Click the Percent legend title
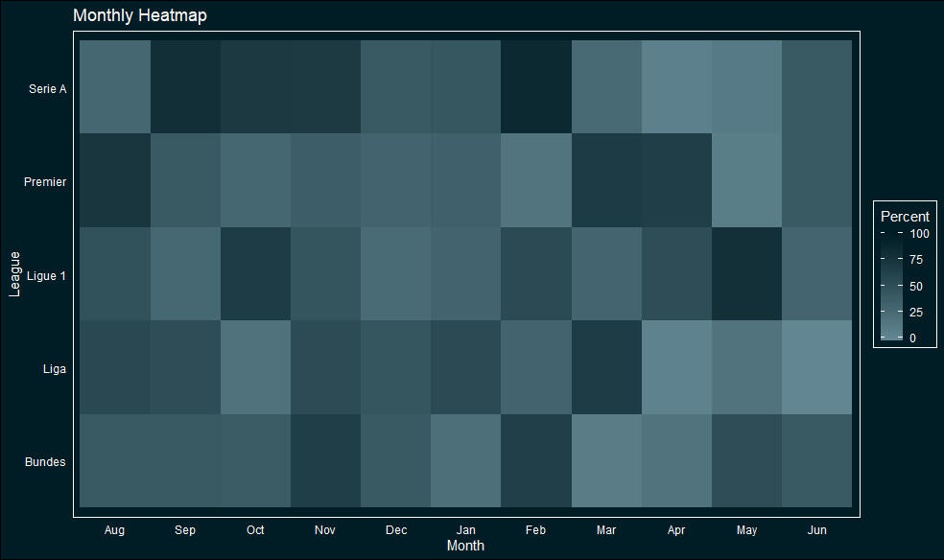The height and width of the screenshot is (560, 944). (x=905, y=217)
